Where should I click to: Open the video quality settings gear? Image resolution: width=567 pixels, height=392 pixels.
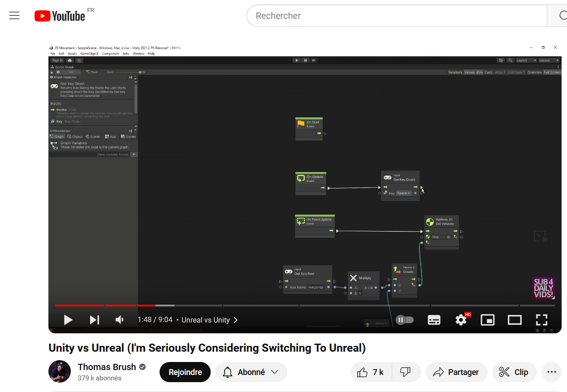[461, 320]
